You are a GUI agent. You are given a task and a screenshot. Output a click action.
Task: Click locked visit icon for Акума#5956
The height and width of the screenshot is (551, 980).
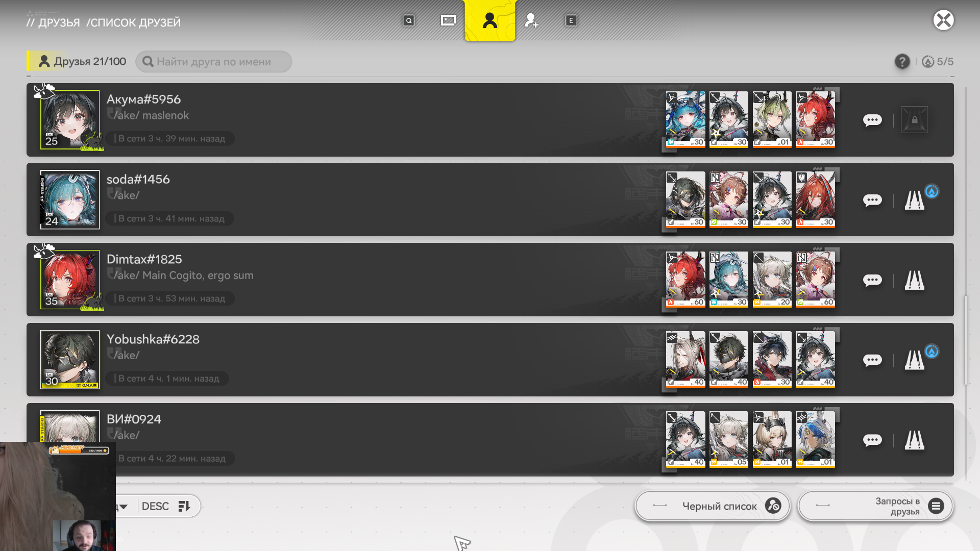(914, 120)
